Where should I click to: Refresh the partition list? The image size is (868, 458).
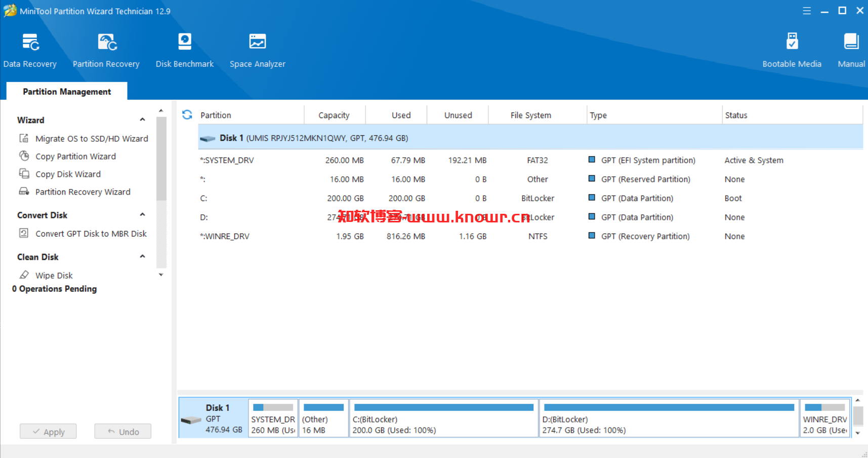point(187,115)
